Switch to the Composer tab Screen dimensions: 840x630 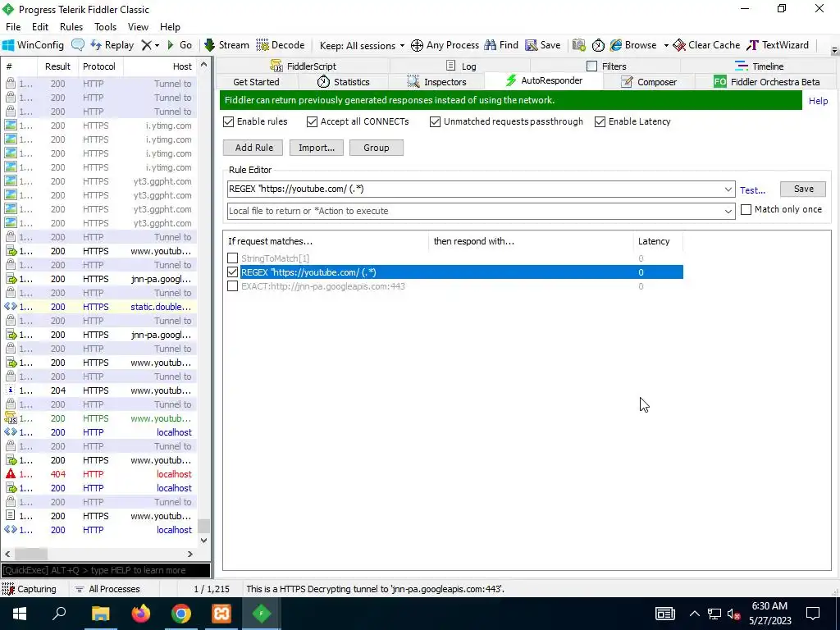click(649, 82)
